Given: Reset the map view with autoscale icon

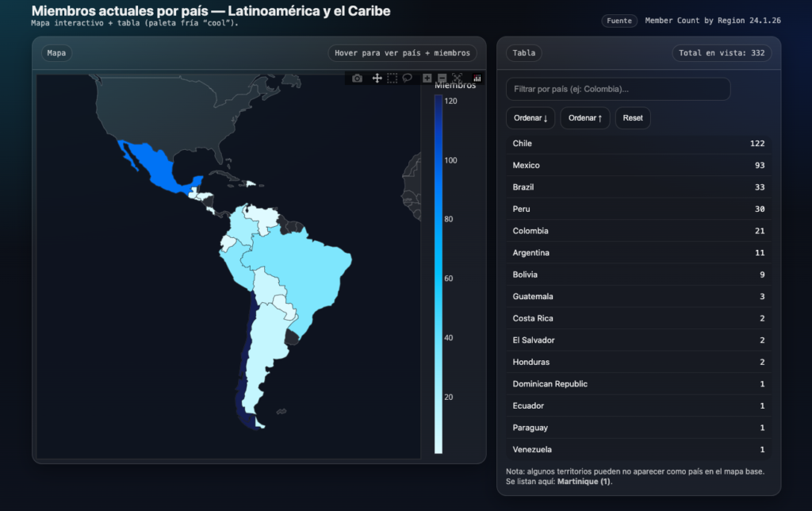Looking at the screenshot, I should click(x=457, y=78).
